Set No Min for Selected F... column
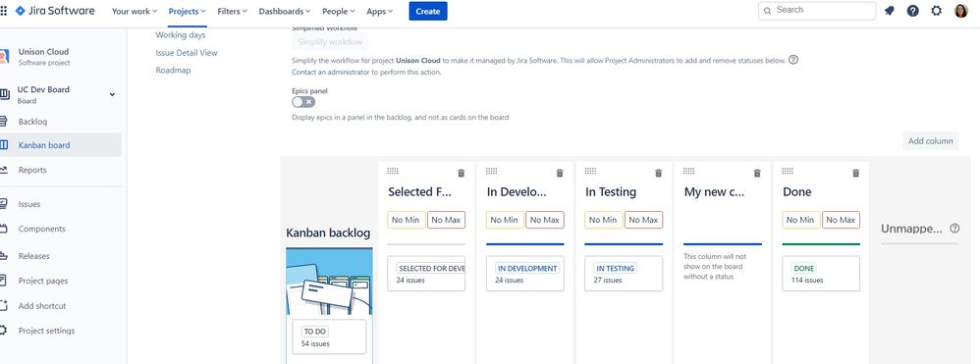The height and width of the screenshot is (364, 980). click(x=407, y=220)
